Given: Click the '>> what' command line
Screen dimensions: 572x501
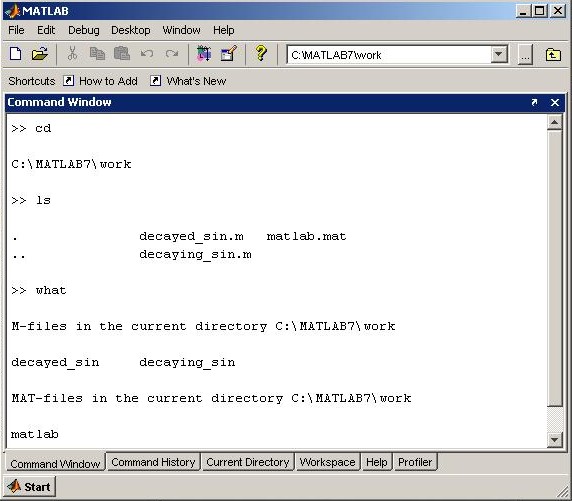Looking at the screenshot, I should click(39, 290).
